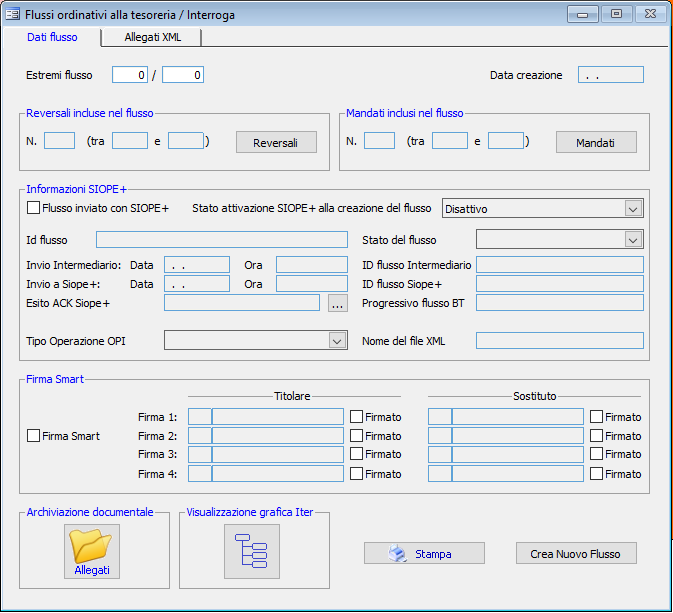The height and width of the screenshot is (613, 673).
Task: Enable the Firma Smart checkbox
Action: point(33,436)
